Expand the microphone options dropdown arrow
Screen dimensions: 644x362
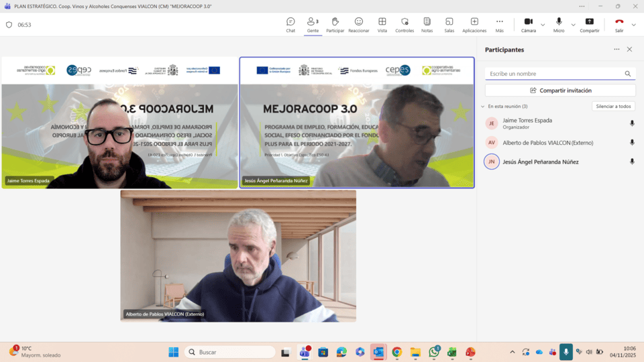[x=573, y=25]
